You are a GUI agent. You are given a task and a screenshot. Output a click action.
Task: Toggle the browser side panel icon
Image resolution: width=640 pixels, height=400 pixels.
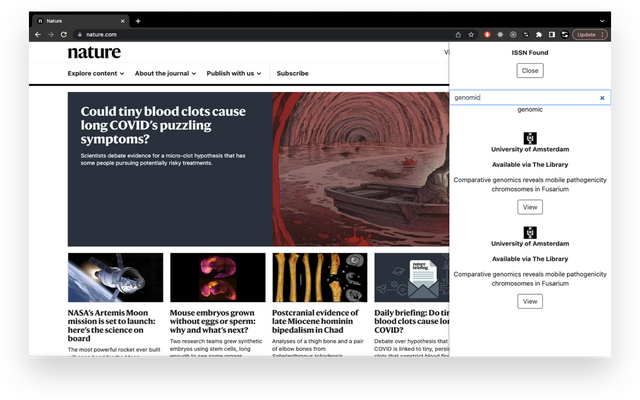(x=552, y=35)
